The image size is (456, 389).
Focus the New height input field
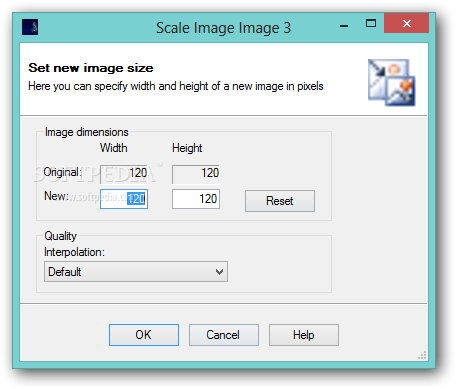196,199
